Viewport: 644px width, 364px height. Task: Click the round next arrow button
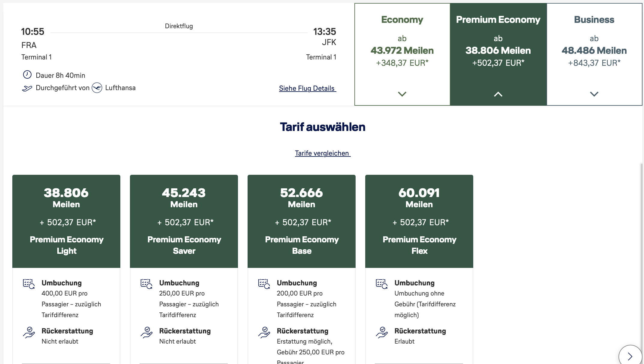tap(630, 356)
